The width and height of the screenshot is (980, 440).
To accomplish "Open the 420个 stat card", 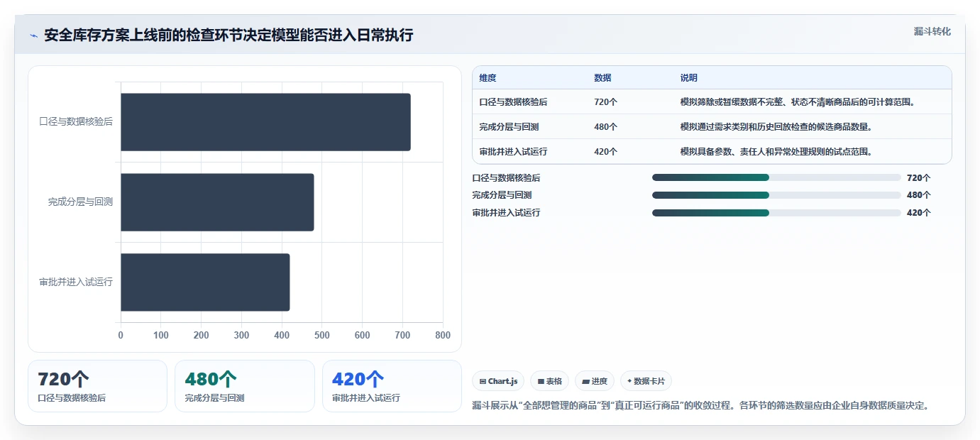I will [x=392, y=386].
